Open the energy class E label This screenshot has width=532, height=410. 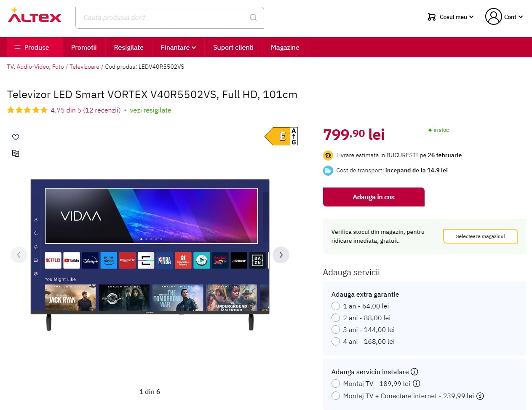[281, 136]
